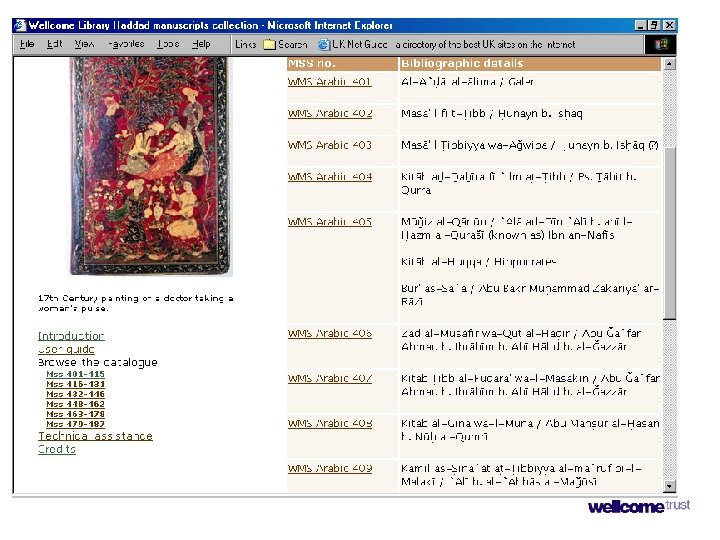The image size is (720, 540).
Task: Open the View menu
Action: (x=84, y=44)
